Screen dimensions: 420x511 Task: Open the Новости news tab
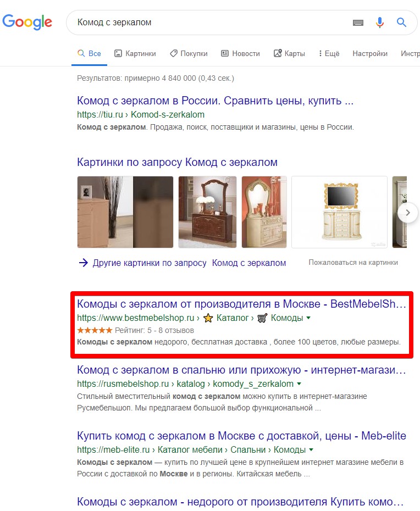(x=241, y=53)
